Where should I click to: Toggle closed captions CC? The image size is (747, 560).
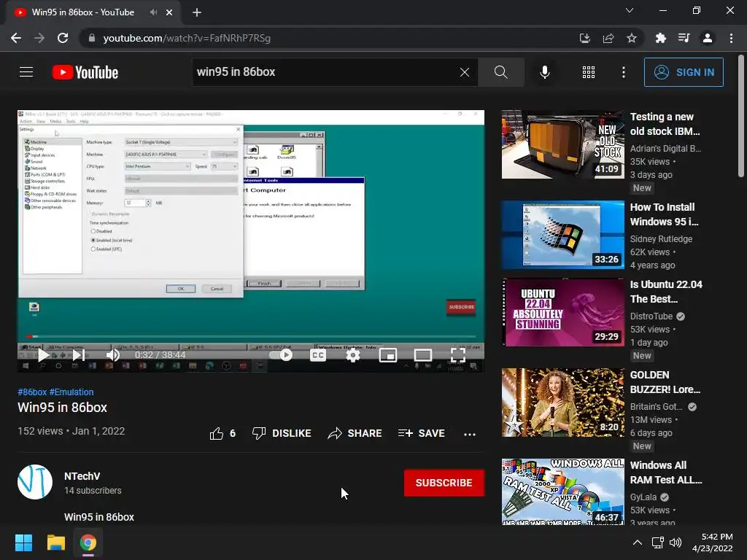pyautogui.click(x=318, y=355)
